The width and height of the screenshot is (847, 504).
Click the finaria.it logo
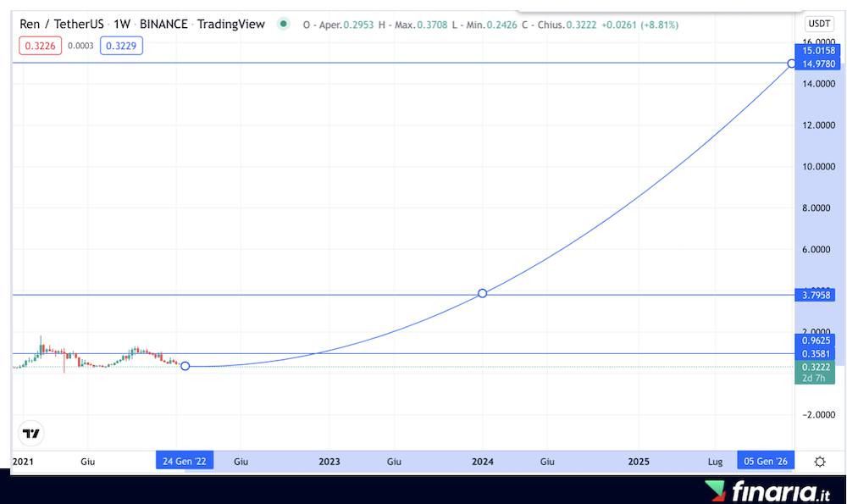[768, 490]
